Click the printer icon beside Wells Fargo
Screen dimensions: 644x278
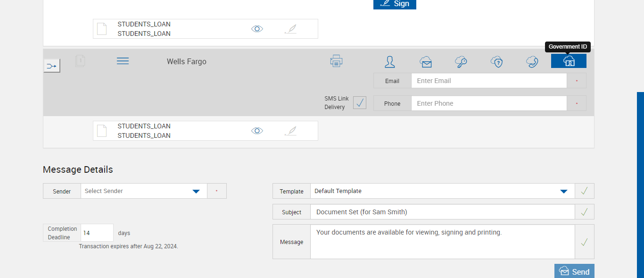click(336, 61)
